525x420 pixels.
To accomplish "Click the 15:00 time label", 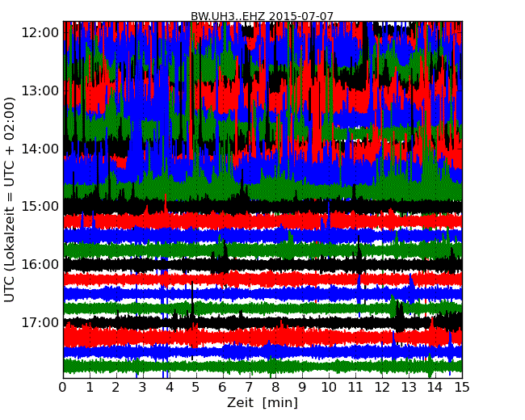I will tap(40, 206).
